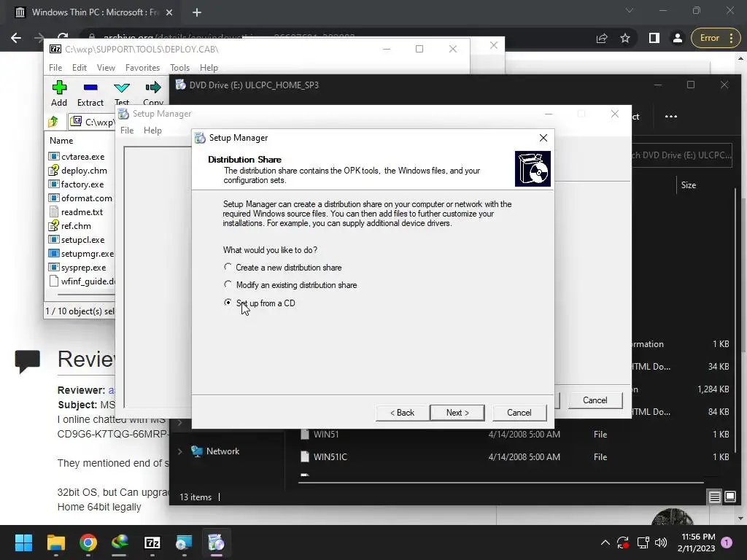Image resolution: width=747 pixels, height=560 pixels.
Task: Select 'Create a new distribution share' option
Action: [x=282, y=268]
